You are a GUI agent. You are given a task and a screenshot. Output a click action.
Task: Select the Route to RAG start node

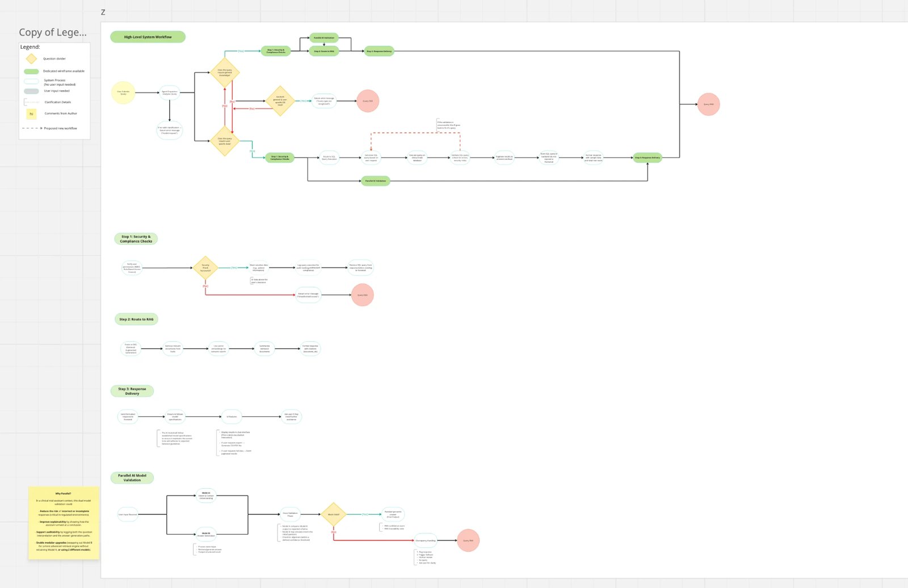pos(131,349)
